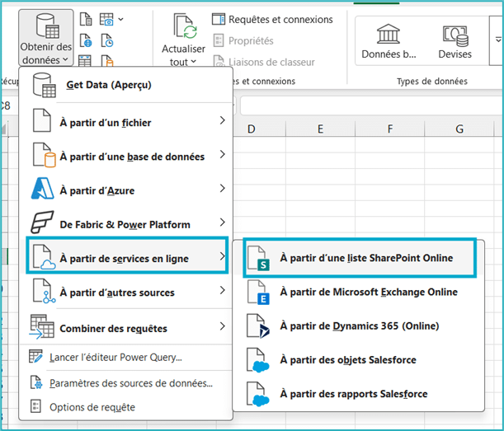Select À partir de services en ligne
The width and height of the screenshot is (504, 431).
(127, 255)
